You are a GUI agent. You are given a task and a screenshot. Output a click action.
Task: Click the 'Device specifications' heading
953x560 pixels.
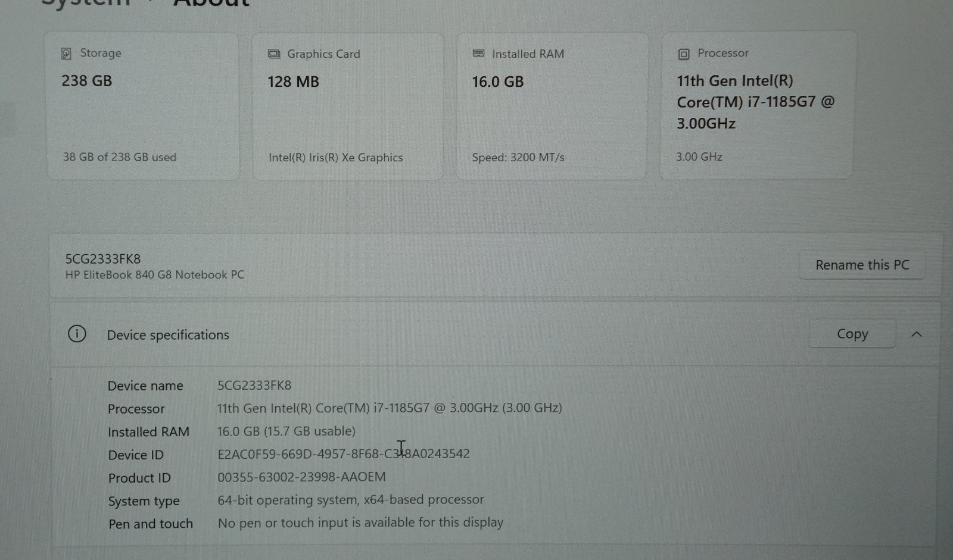pyautogui.click(x=168, y=335)
